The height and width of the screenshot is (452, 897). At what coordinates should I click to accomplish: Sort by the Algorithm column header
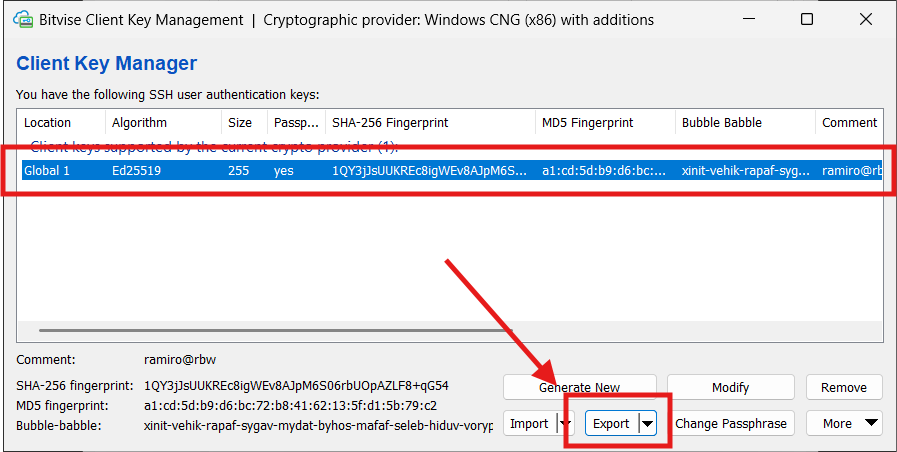click(164, 122)
